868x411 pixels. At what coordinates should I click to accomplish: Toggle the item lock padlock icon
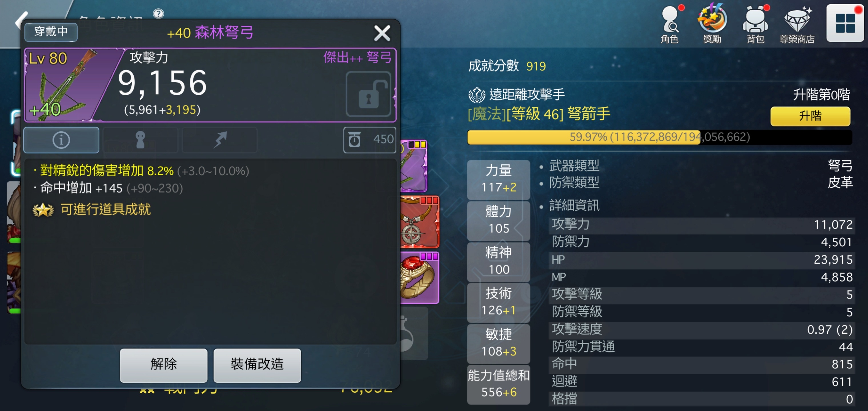coord(369,94)
